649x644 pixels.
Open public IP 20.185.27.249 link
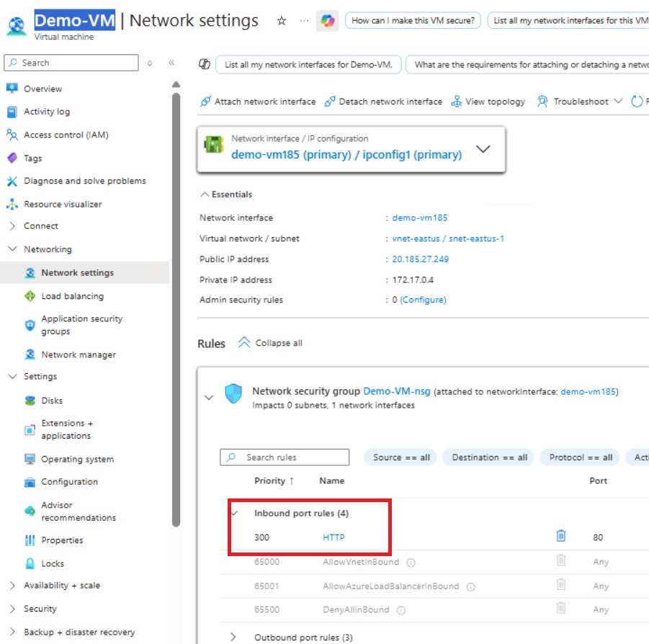(420, 259)
